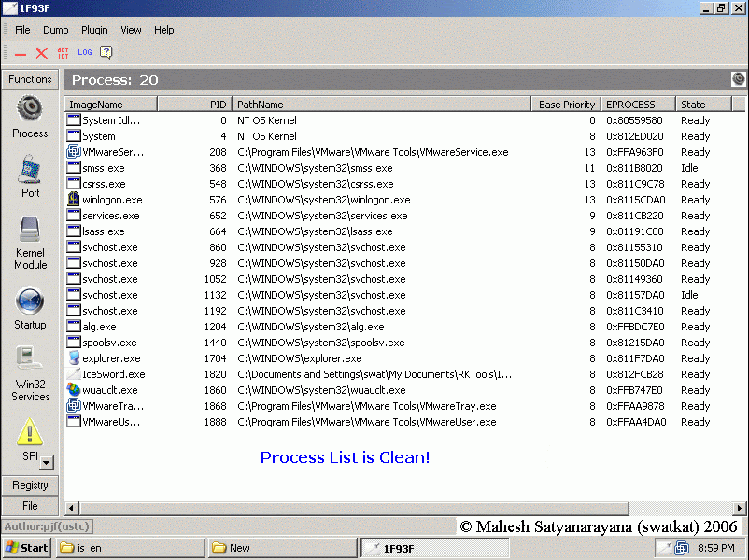This screenshot has width=749, height=560.
Task: Select the path C:\WINDOWS\system32\alg.exe
Action: click(x=310, y=327)
